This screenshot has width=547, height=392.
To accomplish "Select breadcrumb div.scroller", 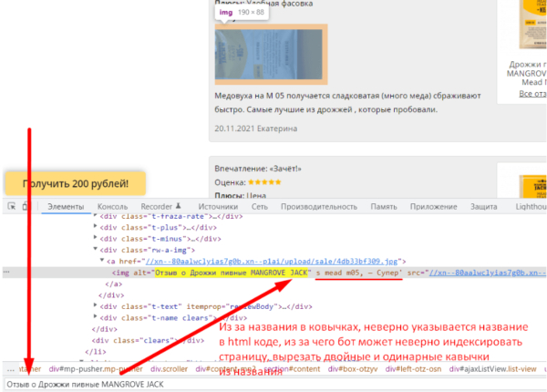I will click(x=170, y=369).
